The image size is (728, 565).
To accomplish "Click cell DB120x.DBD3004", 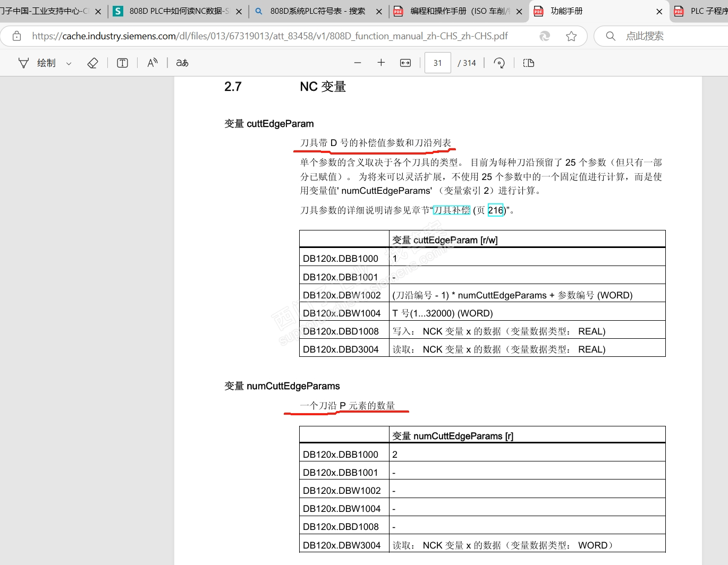I will [344, 348].
